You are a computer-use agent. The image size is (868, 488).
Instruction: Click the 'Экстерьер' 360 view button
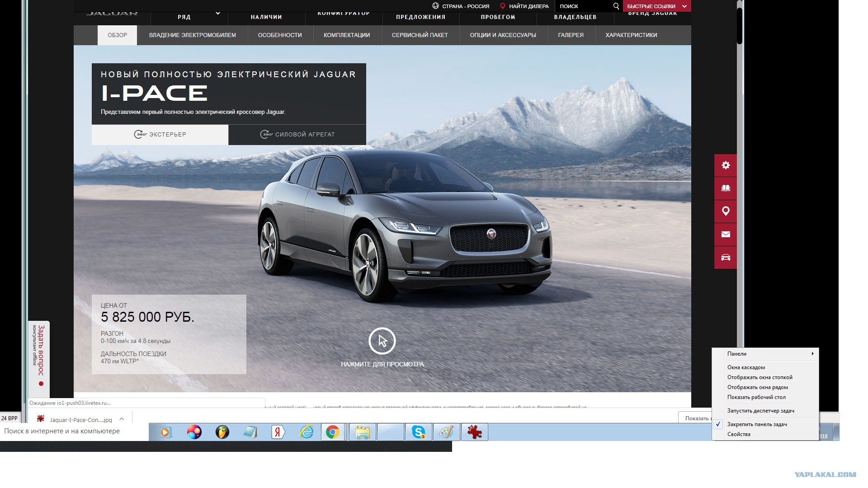click(x=160, y=135)
